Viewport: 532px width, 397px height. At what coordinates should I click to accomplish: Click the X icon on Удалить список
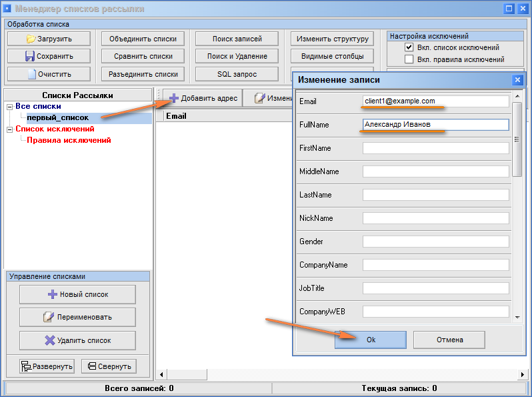49,340
